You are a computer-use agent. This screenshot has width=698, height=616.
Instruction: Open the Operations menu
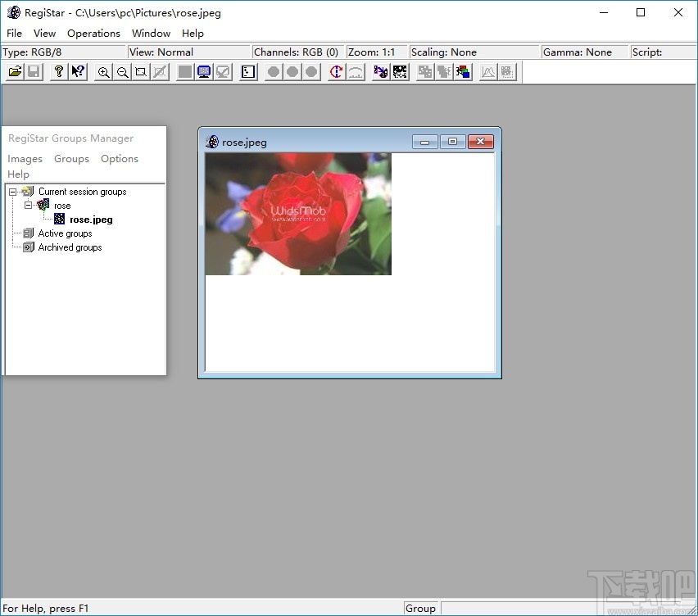(93, 34)
